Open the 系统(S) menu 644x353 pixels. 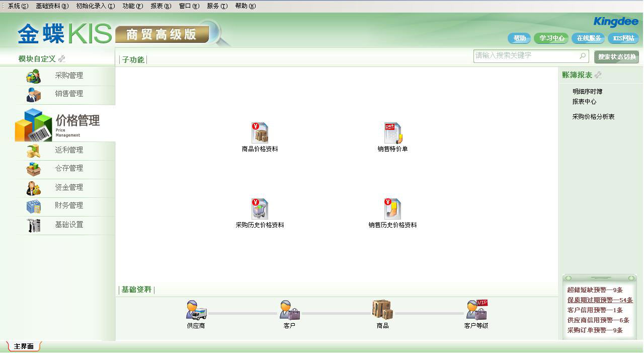18,6
